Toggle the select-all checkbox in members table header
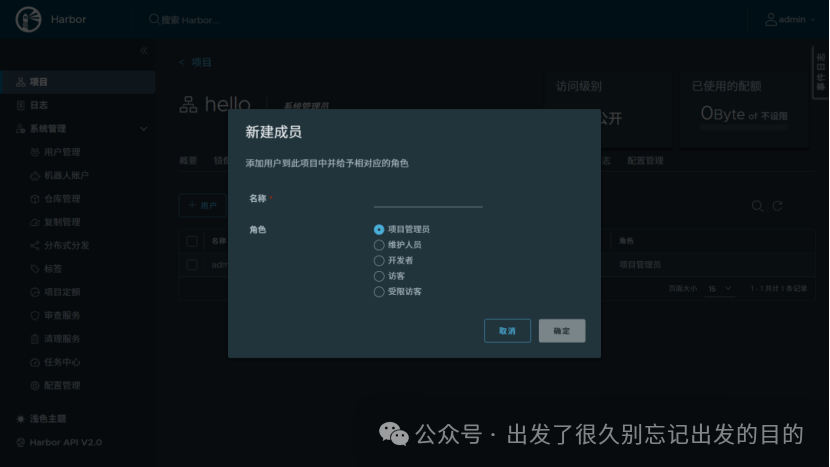The image size is (830, 467). pyautogui.click(x=192, y=241)
